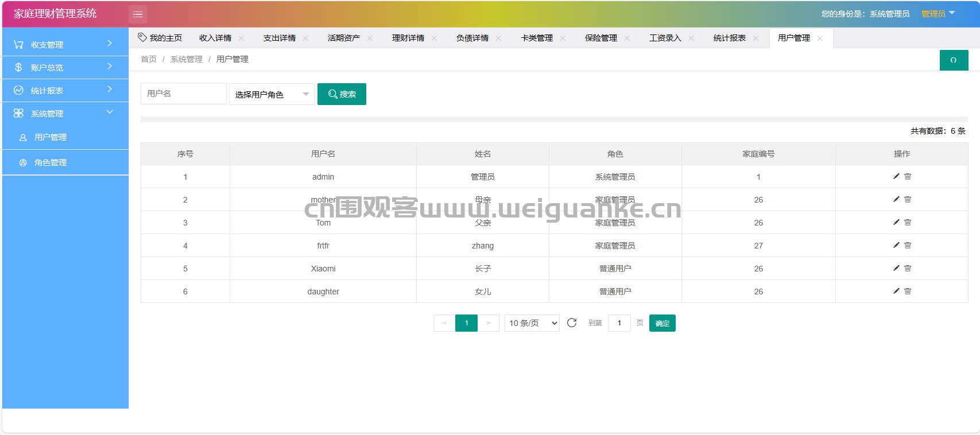Edit the Tom user row
Screen dimensions: 980x435
tap(896, 222)
